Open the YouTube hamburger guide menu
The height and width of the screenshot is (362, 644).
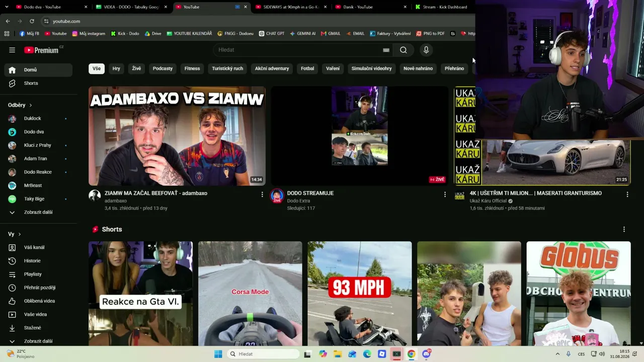pos(12,50)
